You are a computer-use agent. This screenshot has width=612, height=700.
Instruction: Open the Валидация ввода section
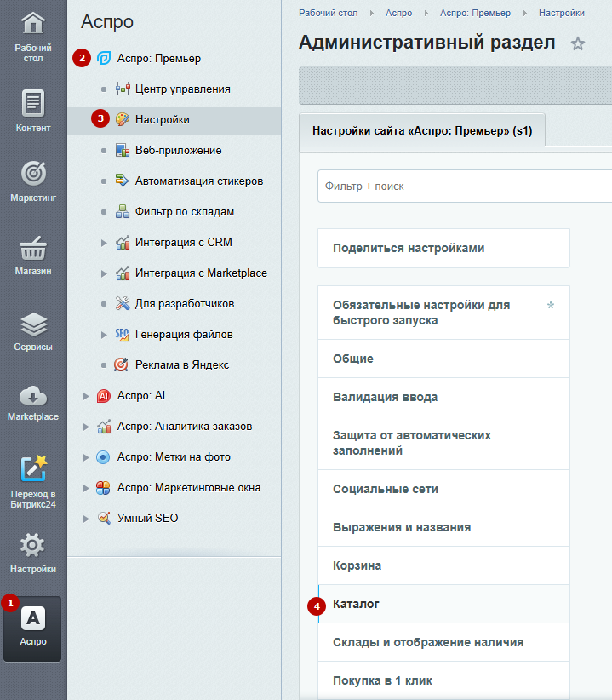(x=443, y=397)
